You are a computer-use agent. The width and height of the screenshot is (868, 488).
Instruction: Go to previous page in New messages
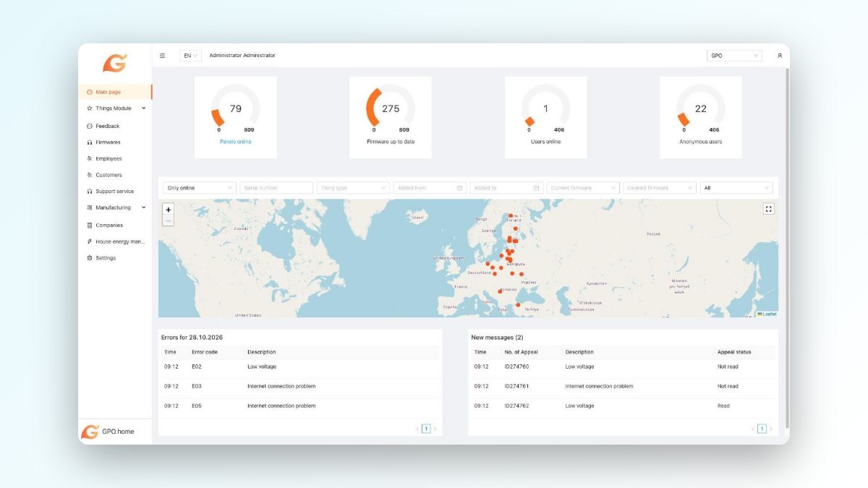click(753, 429)
